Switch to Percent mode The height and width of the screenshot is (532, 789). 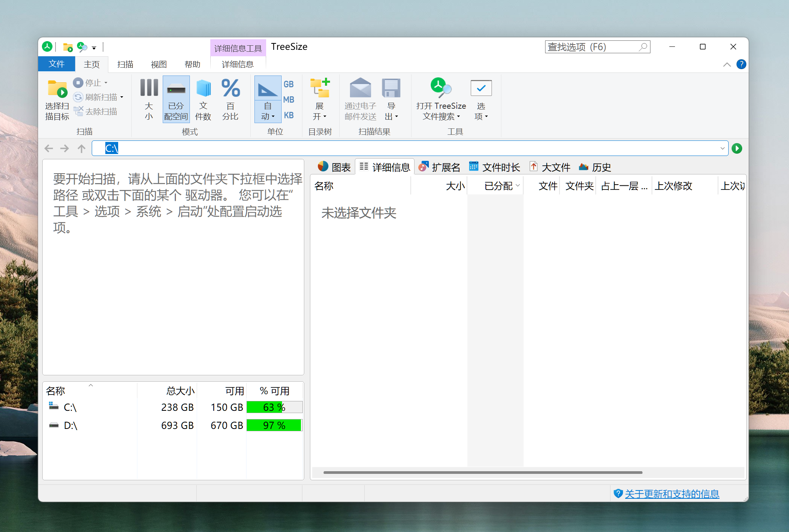point(230,99)
